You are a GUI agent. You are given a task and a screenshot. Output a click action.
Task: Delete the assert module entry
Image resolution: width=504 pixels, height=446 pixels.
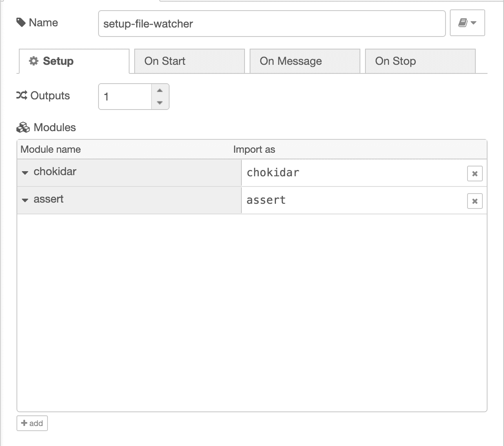475,201
